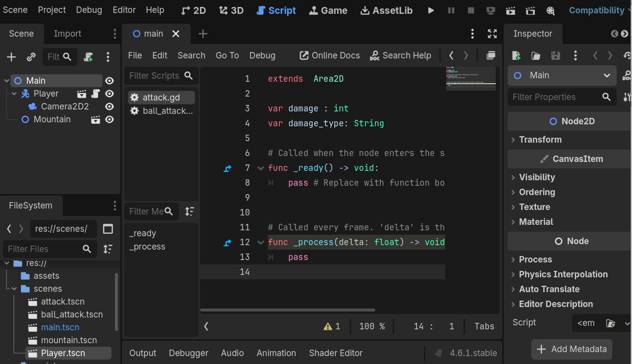The width and height of the screenshot is (632, 364).
Task: Open the Debug menu in script editor
Action: tap(262, 55)
